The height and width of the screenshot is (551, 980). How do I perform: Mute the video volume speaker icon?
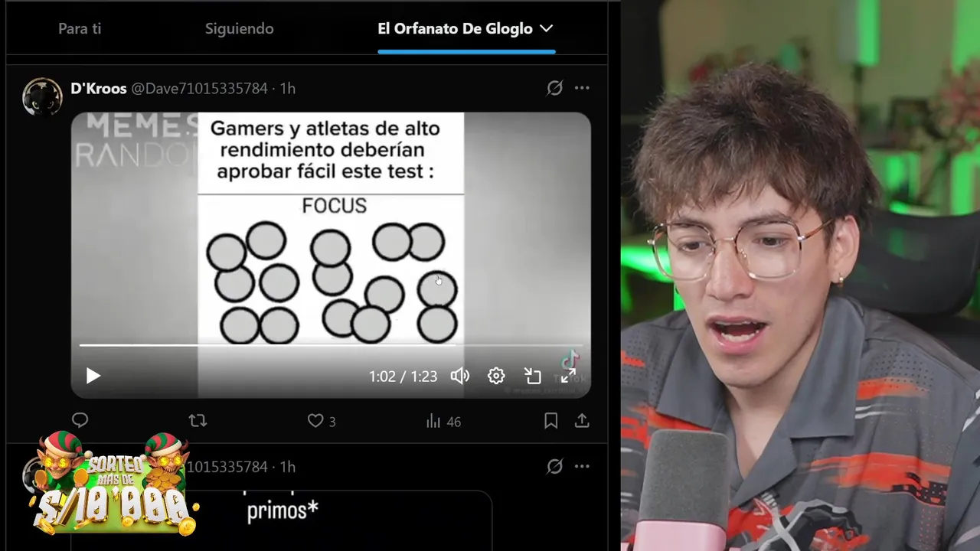459,376
